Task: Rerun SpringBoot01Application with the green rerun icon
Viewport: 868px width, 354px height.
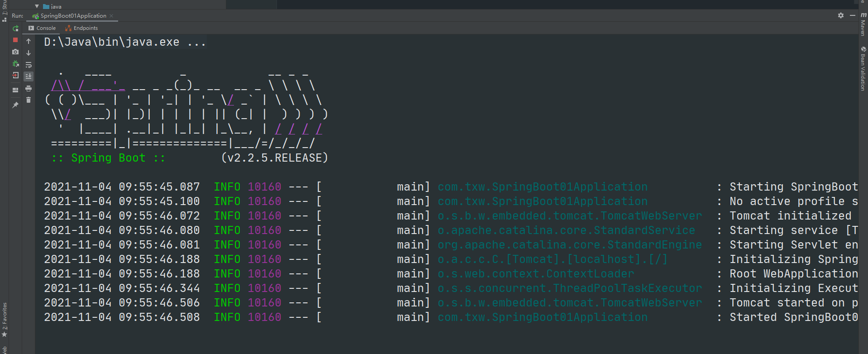Action: pos(15,28)
